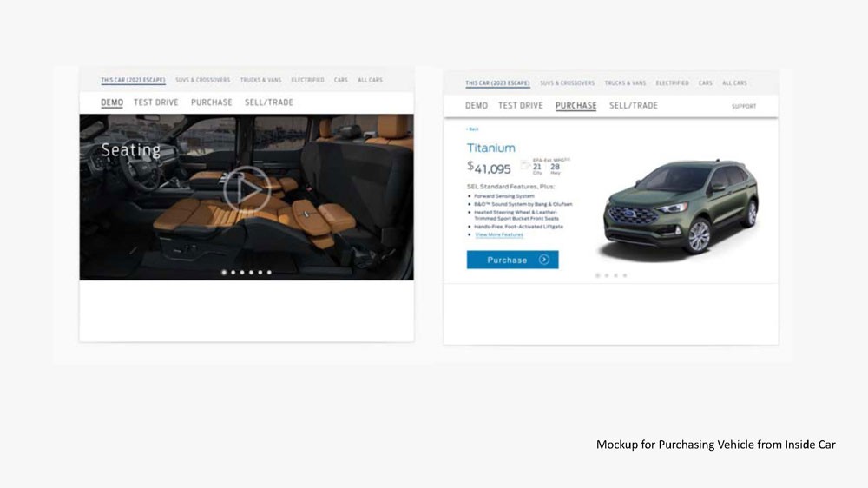Open DEMO tab in the left mockup

coord(112,102)
